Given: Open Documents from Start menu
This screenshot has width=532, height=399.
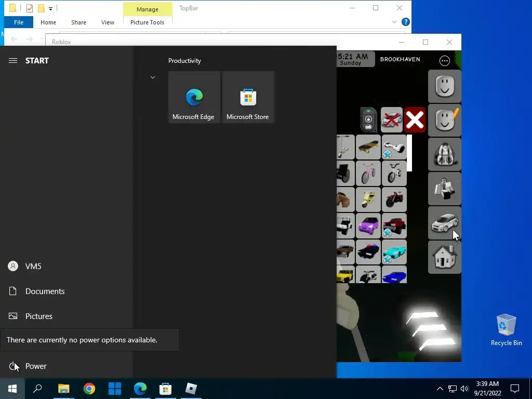Looking at the screenshot, I should [66, 291].
